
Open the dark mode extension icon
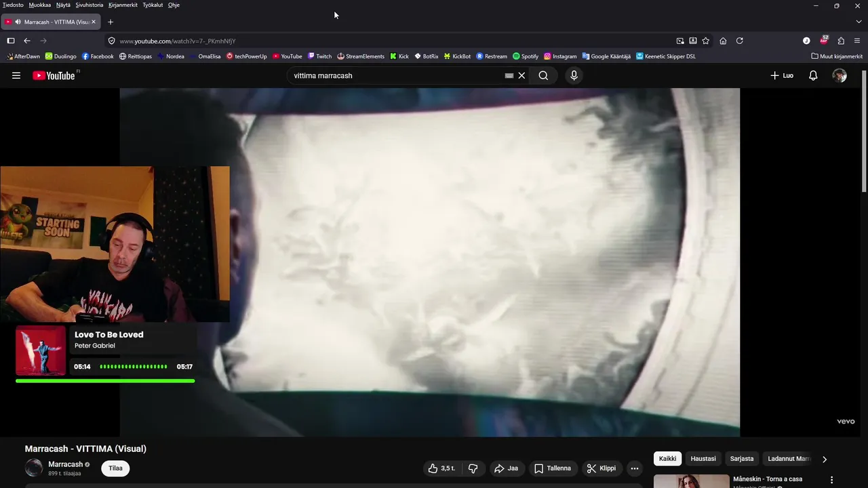tap(806, 41)
